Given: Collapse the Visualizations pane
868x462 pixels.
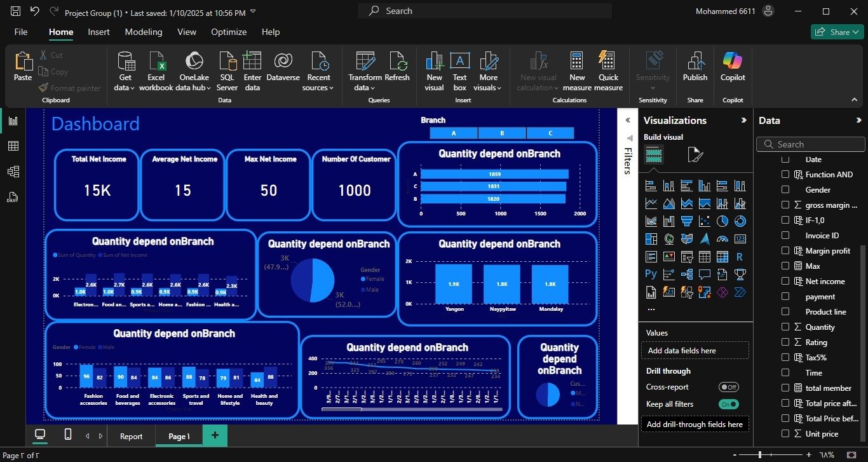Looking at the screenshot, I should 744,120.
